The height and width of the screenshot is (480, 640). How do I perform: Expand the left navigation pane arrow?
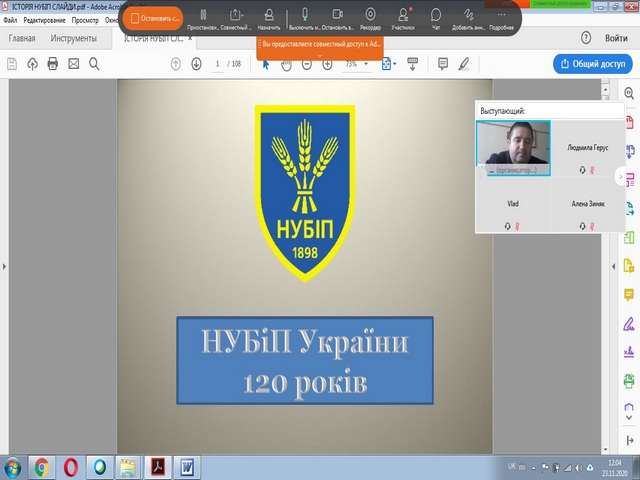pyautogui.click(x=4, y=267)
